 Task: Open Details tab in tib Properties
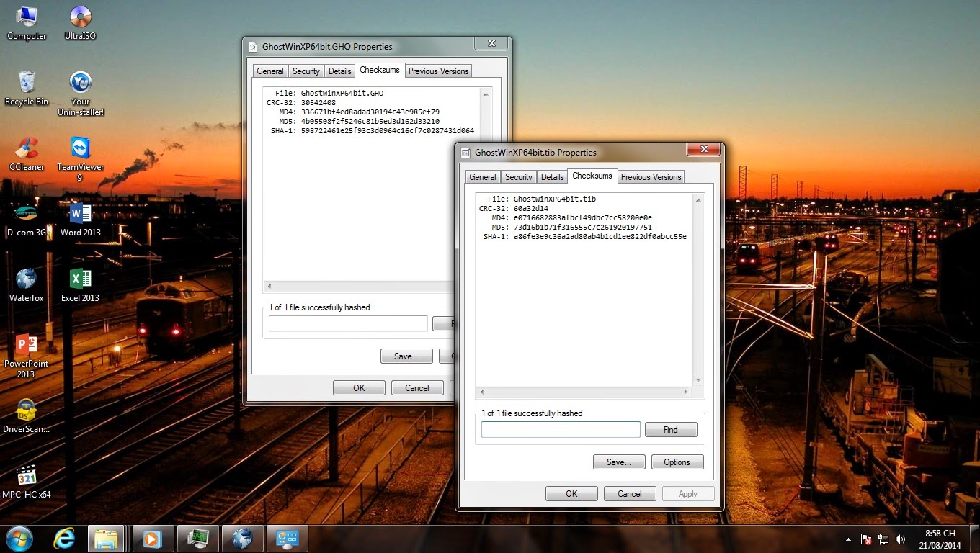pyautogui.click(x=552, y=177)
